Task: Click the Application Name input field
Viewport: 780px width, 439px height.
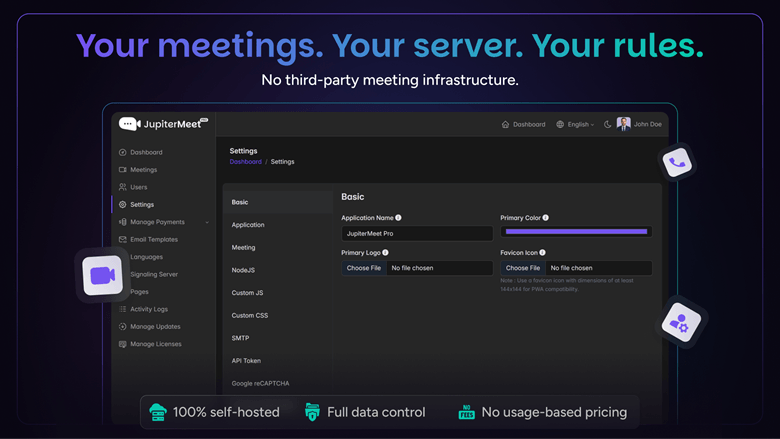Action: pyautogui.click(x=417, y=233)
